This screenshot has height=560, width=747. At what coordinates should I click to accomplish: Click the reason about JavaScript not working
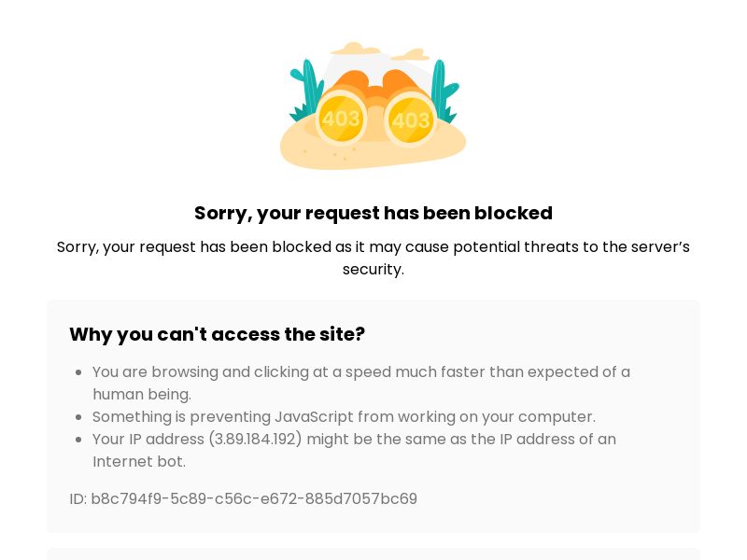click(344, 417)
